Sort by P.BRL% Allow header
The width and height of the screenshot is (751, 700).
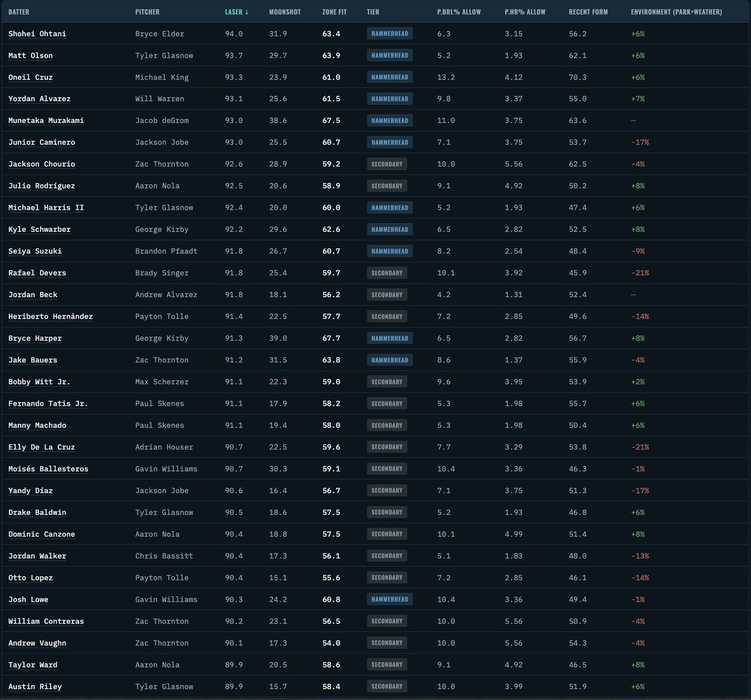459,12
